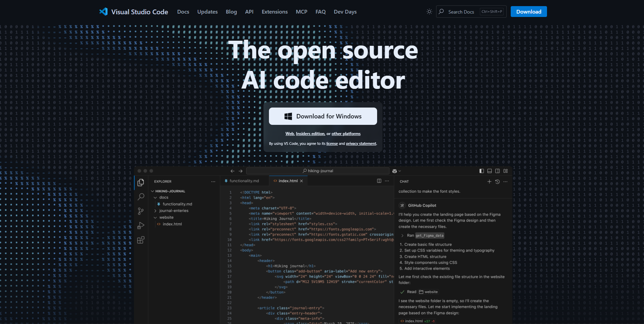The image size is (644, 324).
Task: Click the split editor icon
Action: 379,181
